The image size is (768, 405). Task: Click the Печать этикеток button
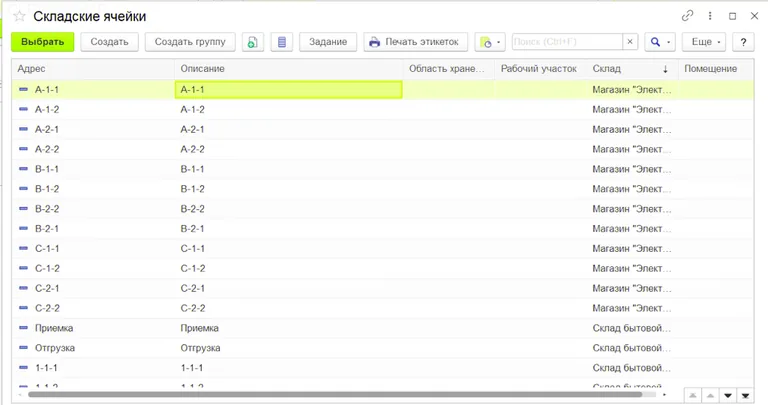click(x=415, y=42)
